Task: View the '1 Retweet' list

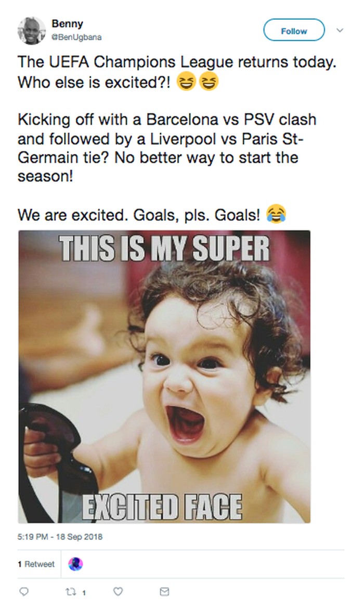Action: 36,564
